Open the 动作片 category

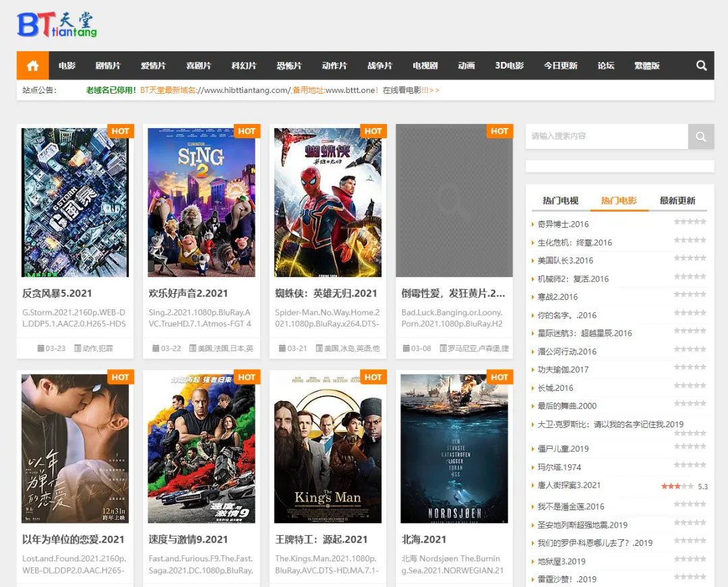click(x=335, y=65)
